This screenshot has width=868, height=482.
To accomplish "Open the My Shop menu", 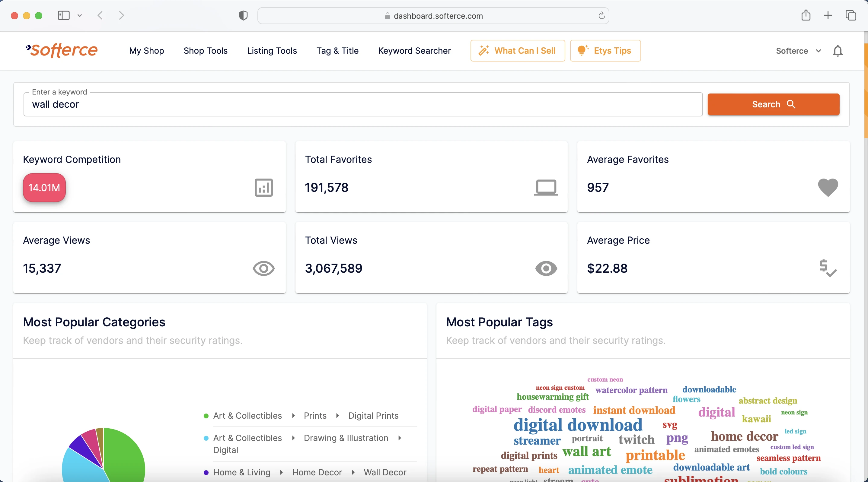I will point(147,51).
